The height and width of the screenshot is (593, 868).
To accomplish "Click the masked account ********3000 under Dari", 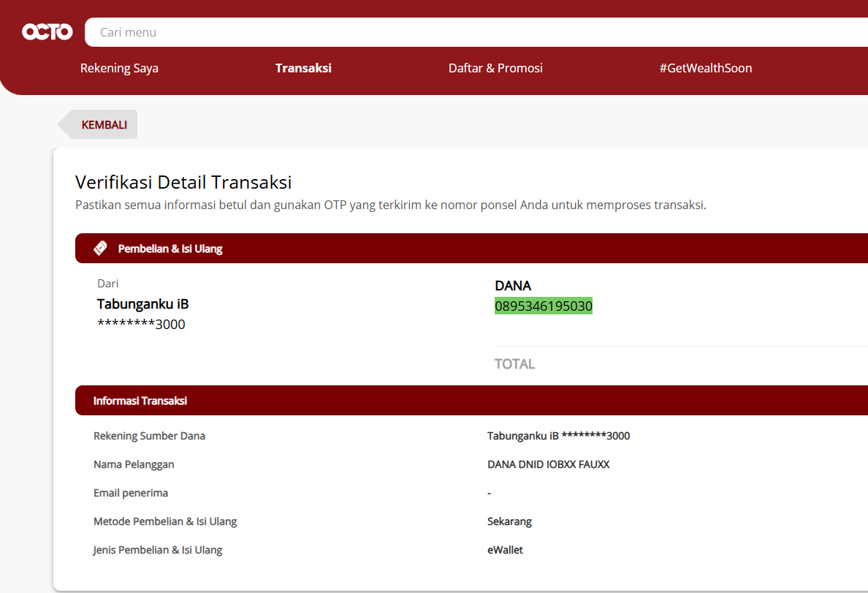I will (141, 324).
